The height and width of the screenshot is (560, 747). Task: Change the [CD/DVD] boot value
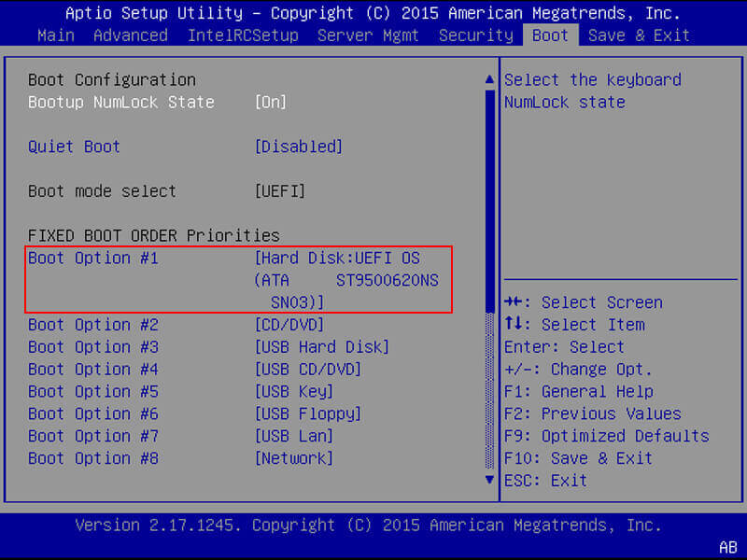289,325
